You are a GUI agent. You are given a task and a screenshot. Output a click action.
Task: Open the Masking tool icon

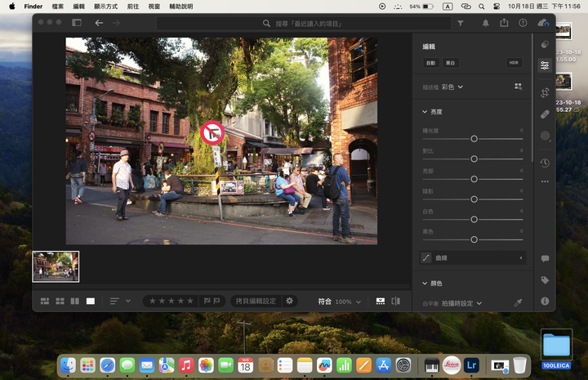545,136
